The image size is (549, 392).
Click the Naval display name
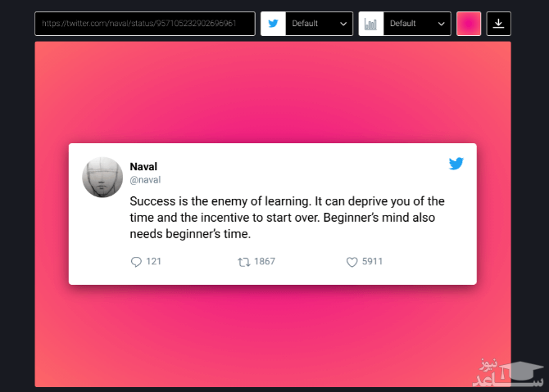click(143, 166)
